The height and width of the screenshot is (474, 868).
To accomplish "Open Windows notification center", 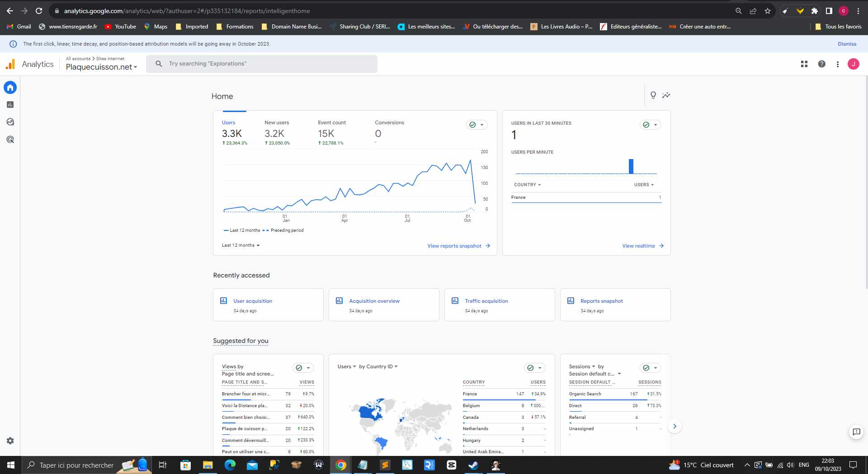I will [x=853, y=465].
